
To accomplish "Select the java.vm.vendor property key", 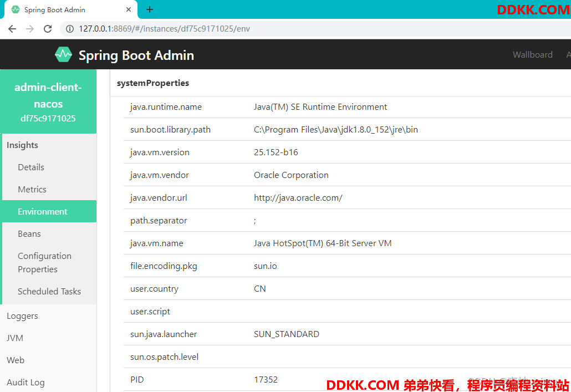I will (160, 175).
